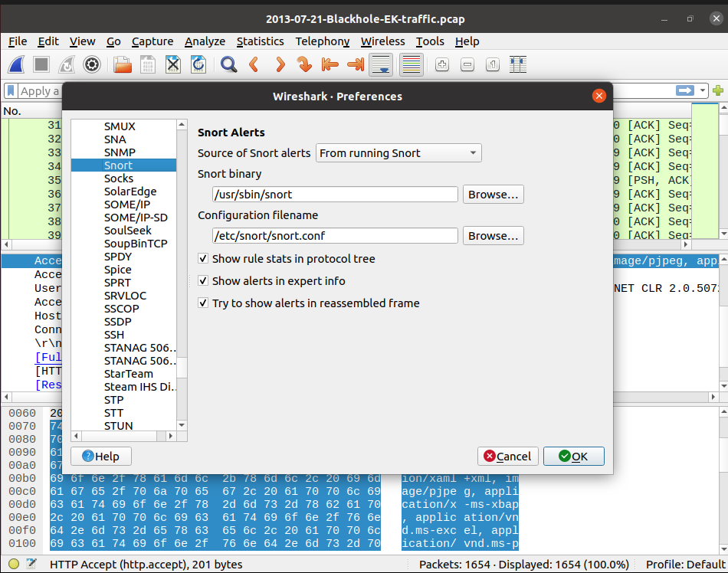
Task: Click the close capture file icon
Action: 173,64
